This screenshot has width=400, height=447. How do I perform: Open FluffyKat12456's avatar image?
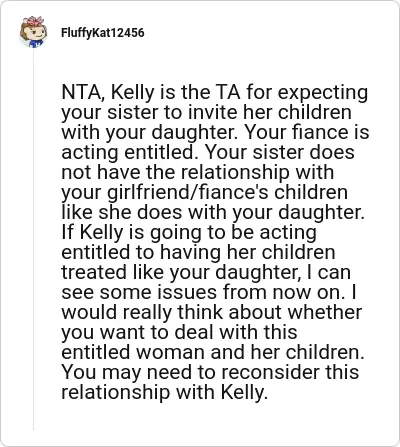click(33, 32)
